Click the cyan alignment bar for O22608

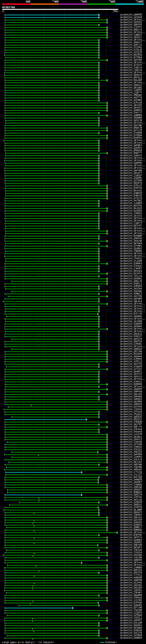pyautogui.click(x=52, y=17)
